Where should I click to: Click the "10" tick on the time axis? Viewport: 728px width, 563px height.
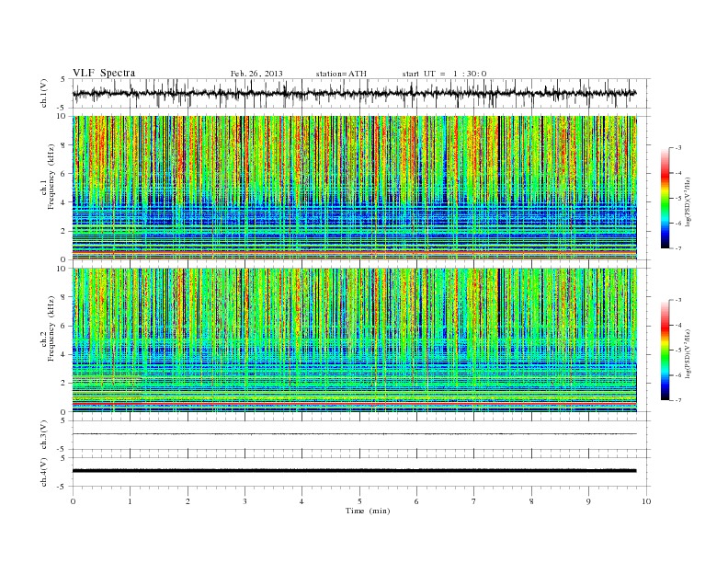pos(646,501)
